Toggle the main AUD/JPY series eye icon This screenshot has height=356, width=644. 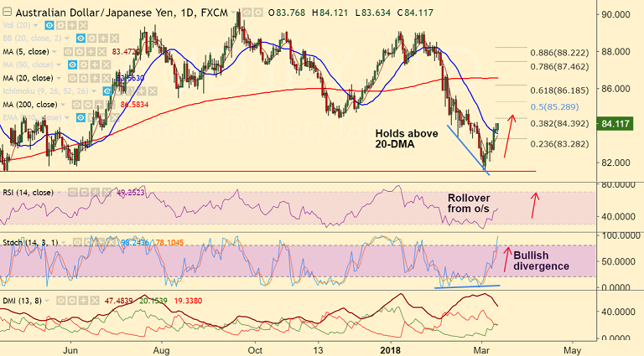point(247,13)
